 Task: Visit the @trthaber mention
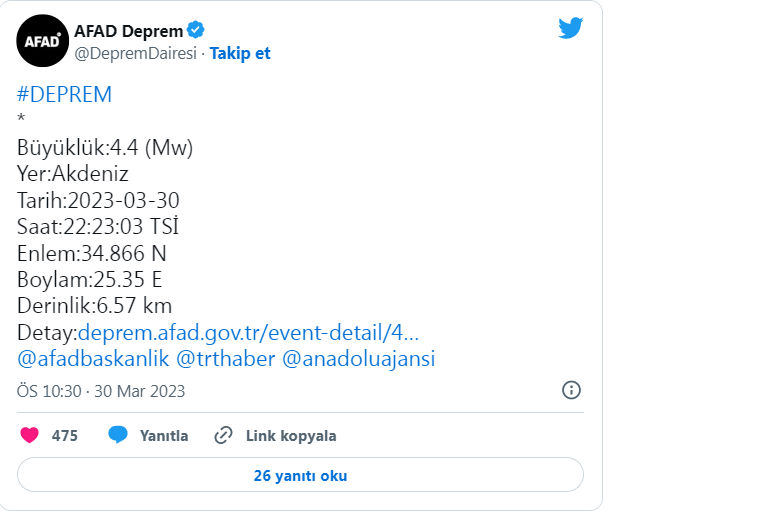[x=225, y=359]
